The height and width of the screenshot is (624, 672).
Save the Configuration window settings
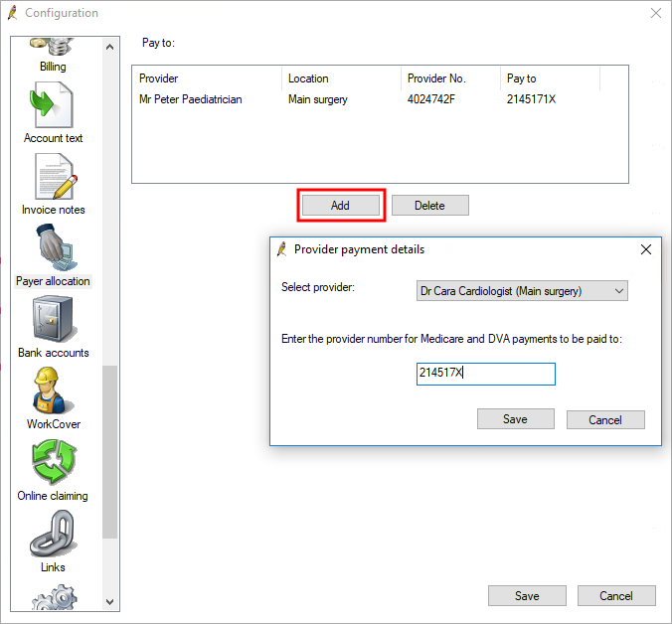(527, 596)
